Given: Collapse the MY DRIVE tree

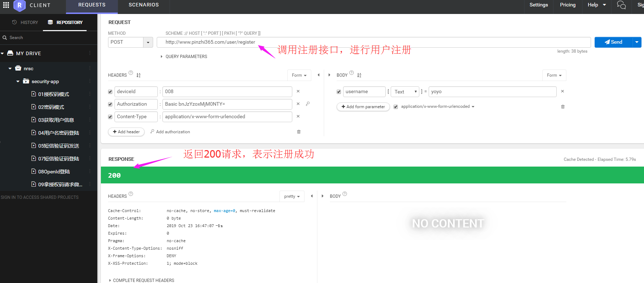Looking at the screenshot, I should pyautogui.click(x=3, y=53).
